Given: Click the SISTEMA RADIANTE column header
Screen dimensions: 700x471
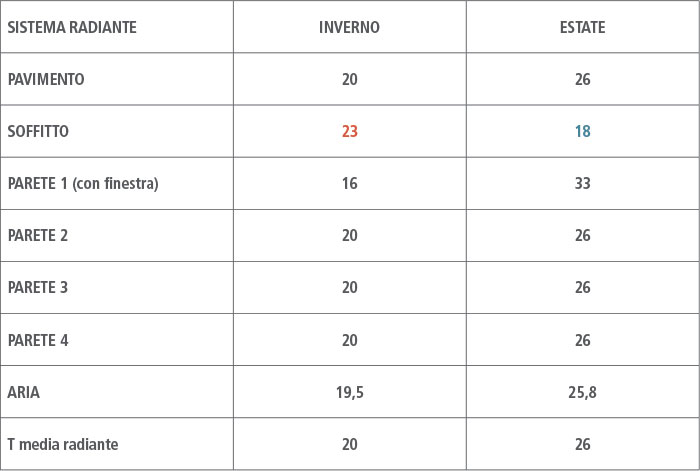Looking at the screenshot, I should click(72, 27).
